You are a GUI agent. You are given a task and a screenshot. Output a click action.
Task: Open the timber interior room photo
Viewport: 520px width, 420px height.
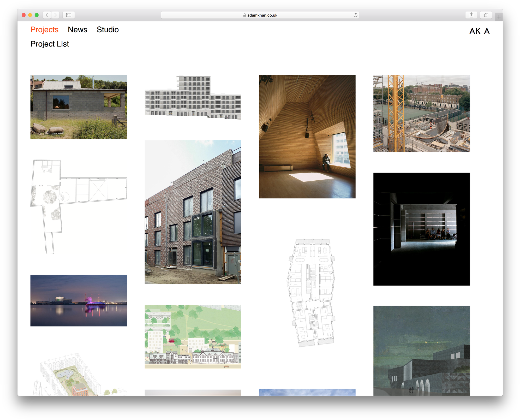point(307,137)
